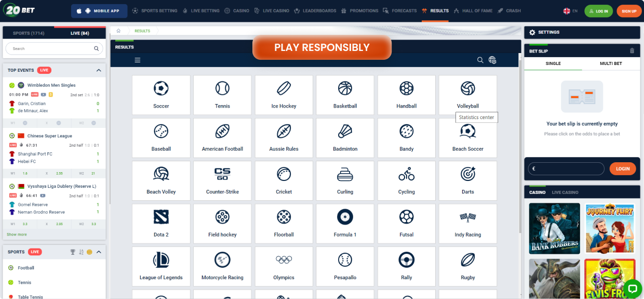
Task: Select the Formula 1 tile
Action: pyautogui.click(x=345, y=224)
